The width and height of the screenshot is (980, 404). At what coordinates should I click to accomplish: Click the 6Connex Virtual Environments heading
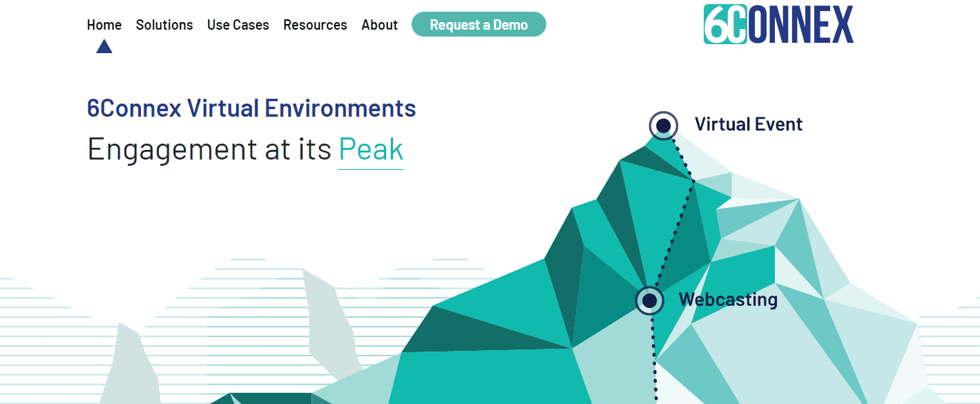pyautogui.click(x=251, y=108)
